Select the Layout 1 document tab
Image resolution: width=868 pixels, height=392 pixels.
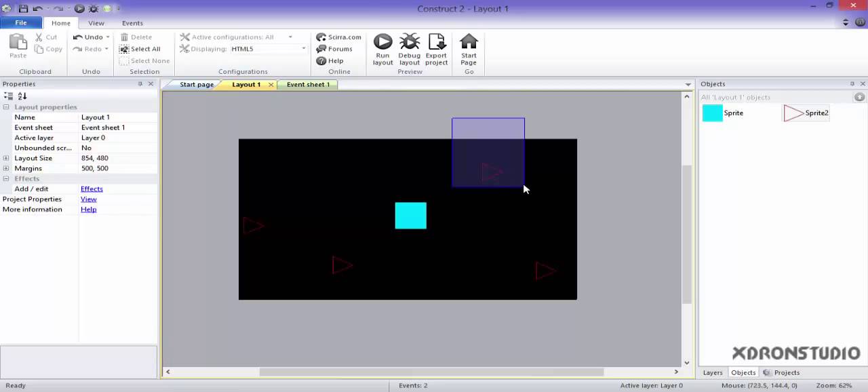click(x=246, y=85)
